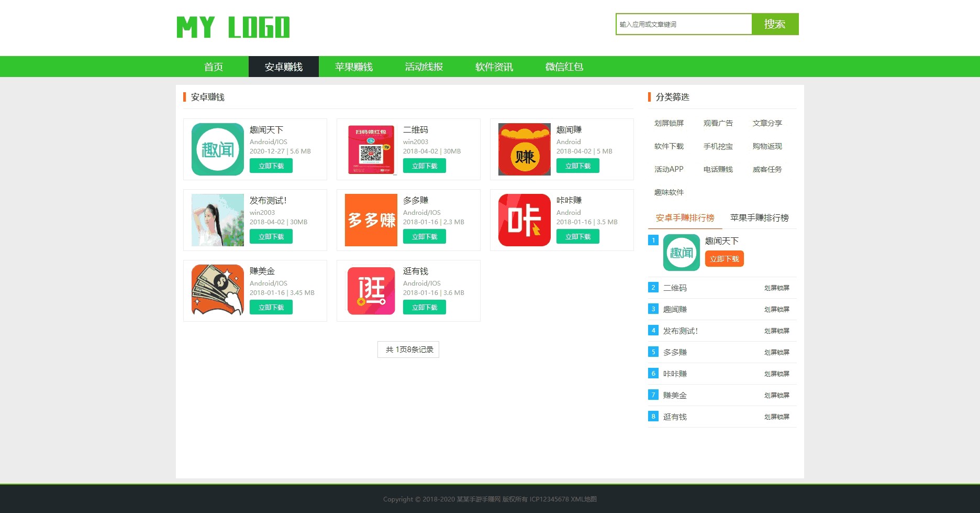The height and width of the screenshot is (513, 980).
Task: Open the 赚美金 app icon
Action: pyautogui.click(x=216, y=290)
